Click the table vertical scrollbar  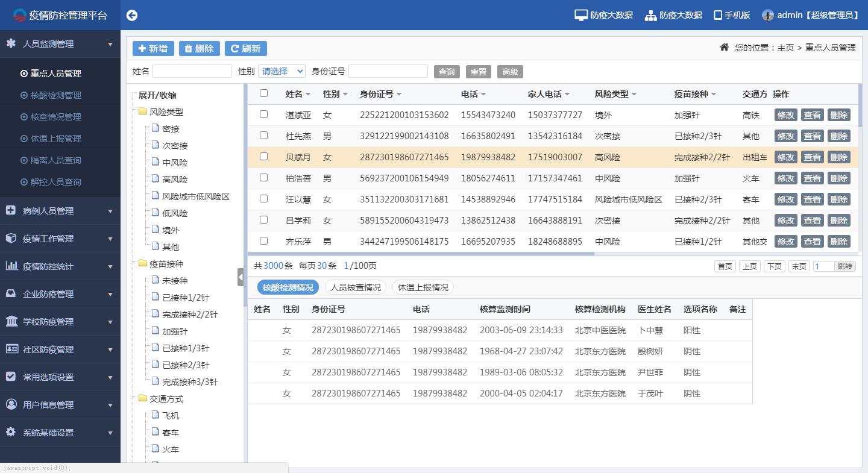point(860,105)
